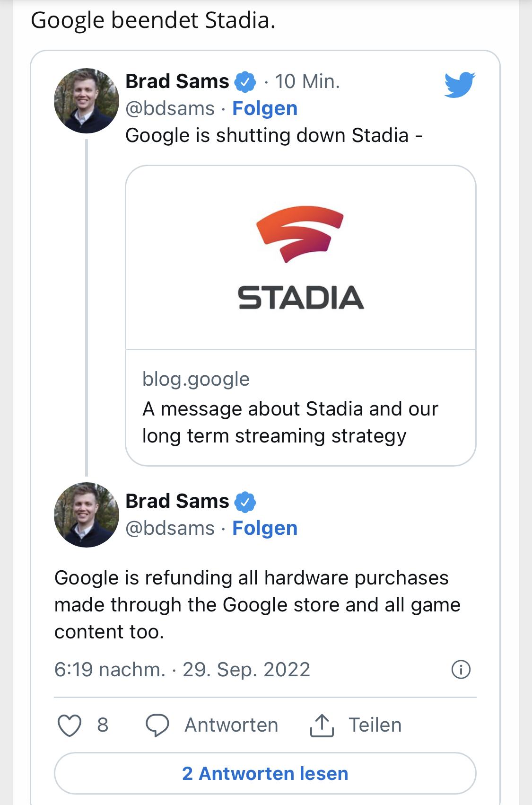Click the @bdsams handle in top tweet
Viewport: 532px width, 805px height.
170,108
